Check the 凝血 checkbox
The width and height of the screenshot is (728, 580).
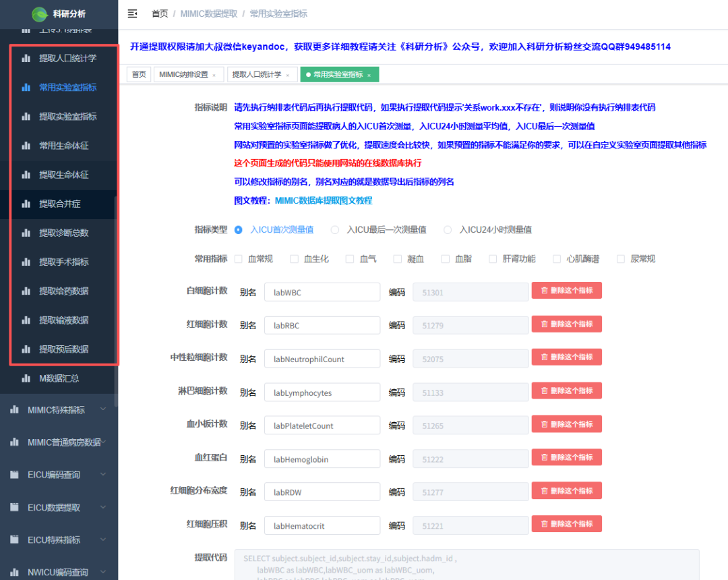[x=398, y=259]
